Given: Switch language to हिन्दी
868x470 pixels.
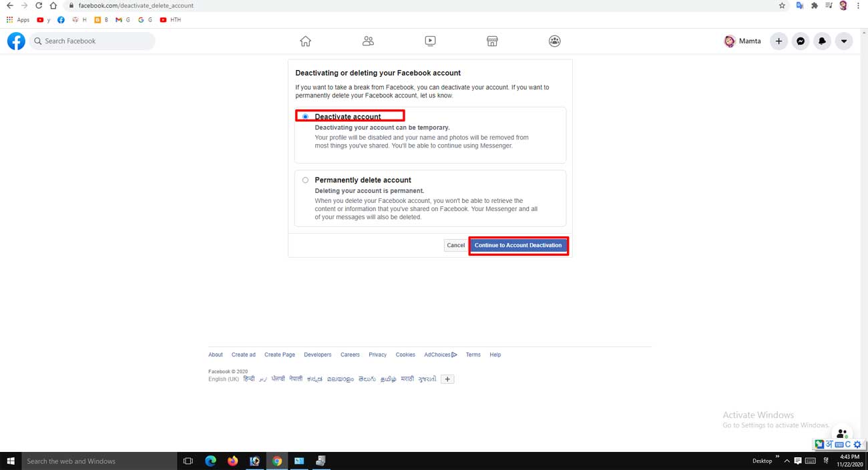Looking at the screenshot, I should click(248, 379).
